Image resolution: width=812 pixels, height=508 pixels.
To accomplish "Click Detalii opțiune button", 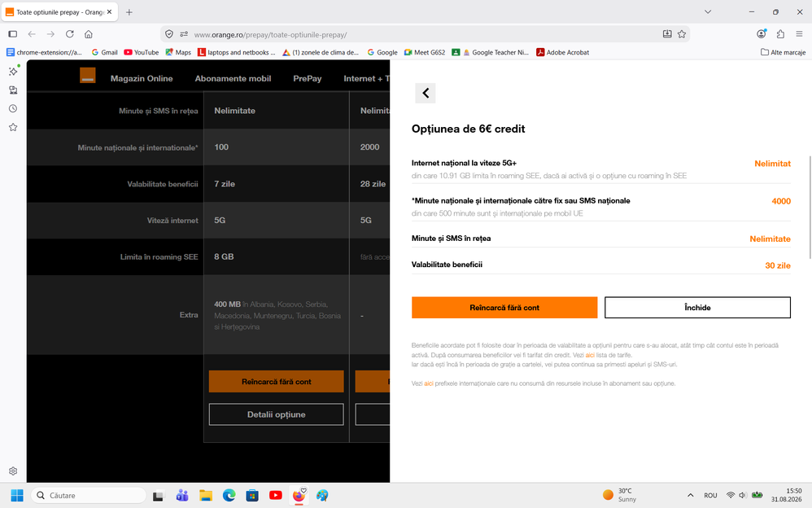I will (276, 414).
